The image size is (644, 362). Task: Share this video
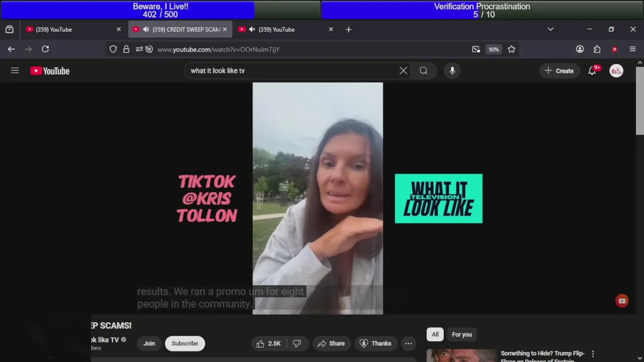coord(331,343)
